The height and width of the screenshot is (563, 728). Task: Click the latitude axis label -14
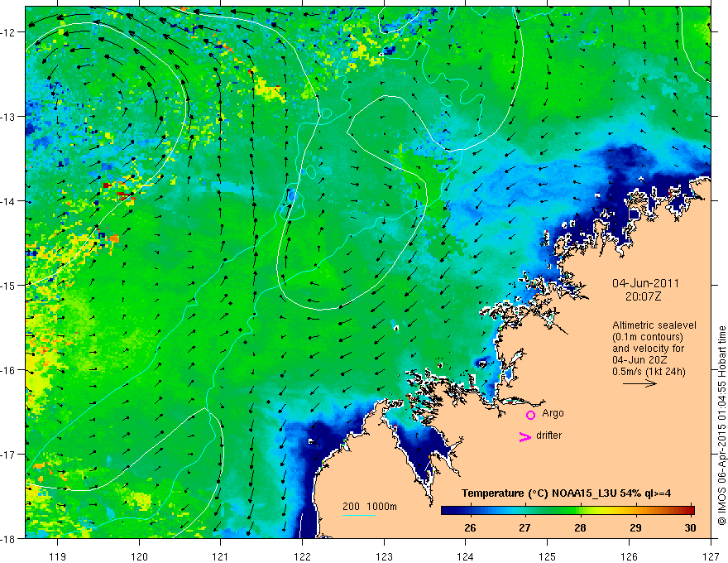click(9, 201)
